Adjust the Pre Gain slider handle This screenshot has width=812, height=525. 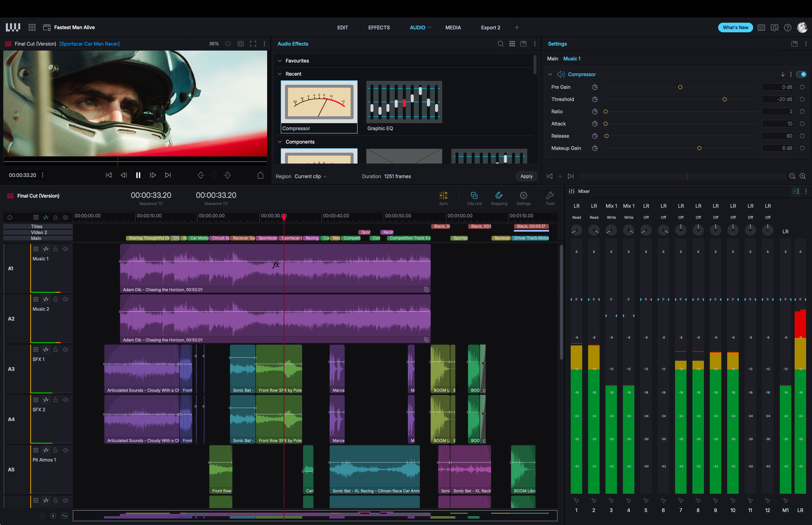pos(680,87)
